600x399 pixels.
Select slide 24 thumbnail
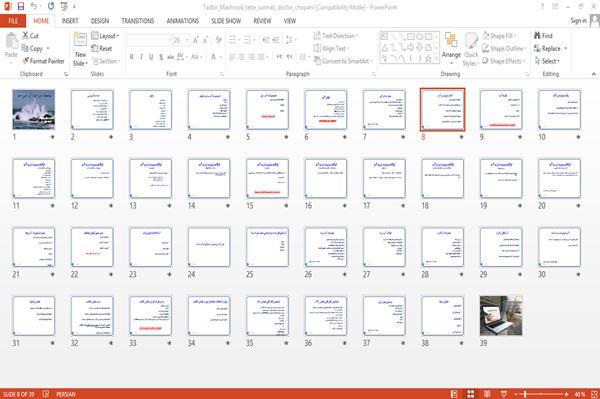[x=209, y=248]
